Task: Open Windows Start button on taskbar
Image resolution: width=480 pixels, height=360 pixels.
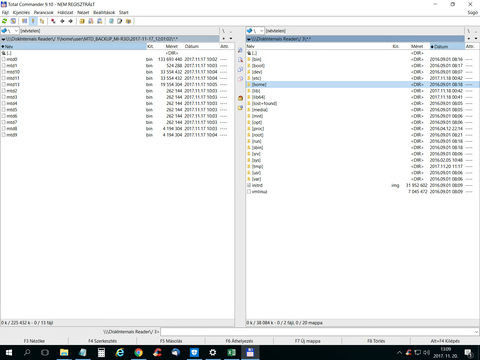Action: point(9,352)
